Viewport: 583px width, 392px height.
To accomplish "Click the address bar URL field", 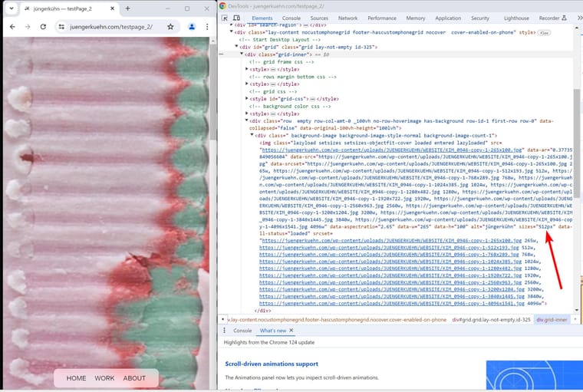I will (x=115, y=27).
